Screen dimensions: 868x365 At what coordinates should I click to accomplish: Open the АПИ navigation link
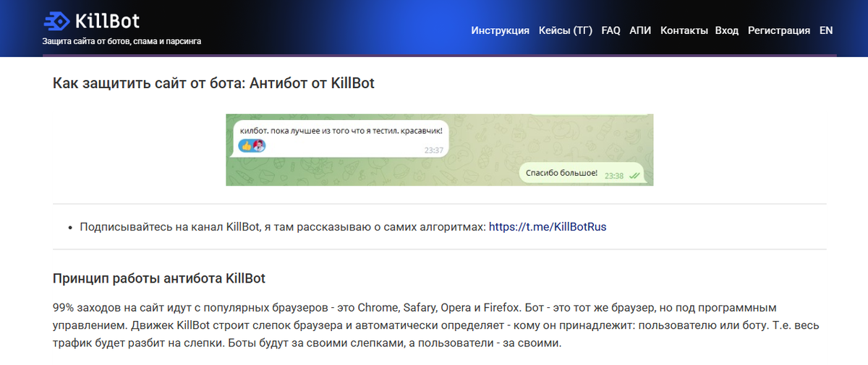tap(640, 30)
